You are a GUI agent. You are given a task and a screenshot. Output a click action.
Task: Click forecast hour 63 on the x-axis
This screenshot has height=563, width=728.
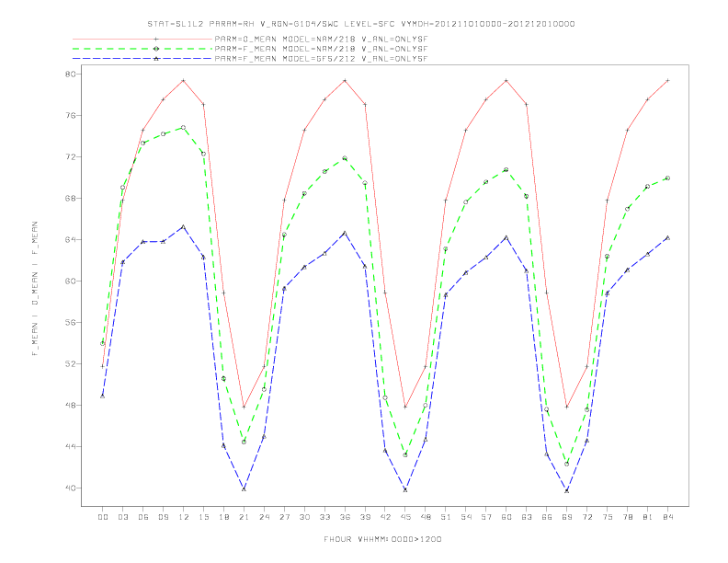click(x=527, y=517)
